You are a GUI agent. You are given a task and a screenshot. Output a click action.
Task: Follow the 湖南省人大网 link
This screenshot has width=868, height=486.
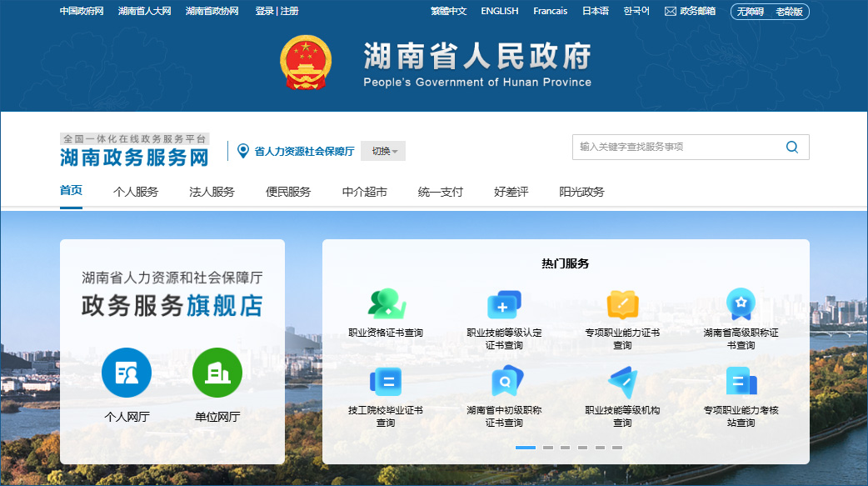tap(144, 11)
